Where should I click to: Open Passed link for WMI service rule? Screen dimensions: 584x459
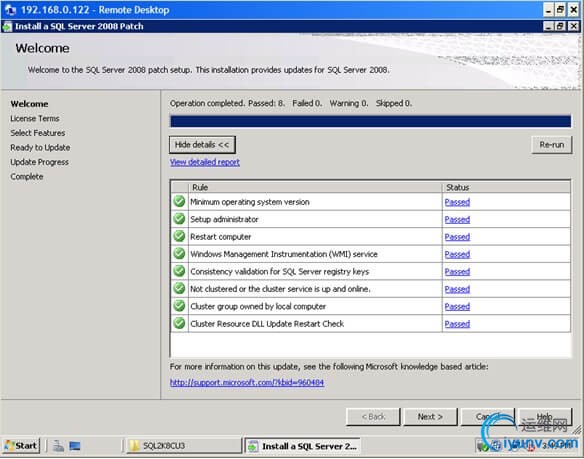[457, 254]
